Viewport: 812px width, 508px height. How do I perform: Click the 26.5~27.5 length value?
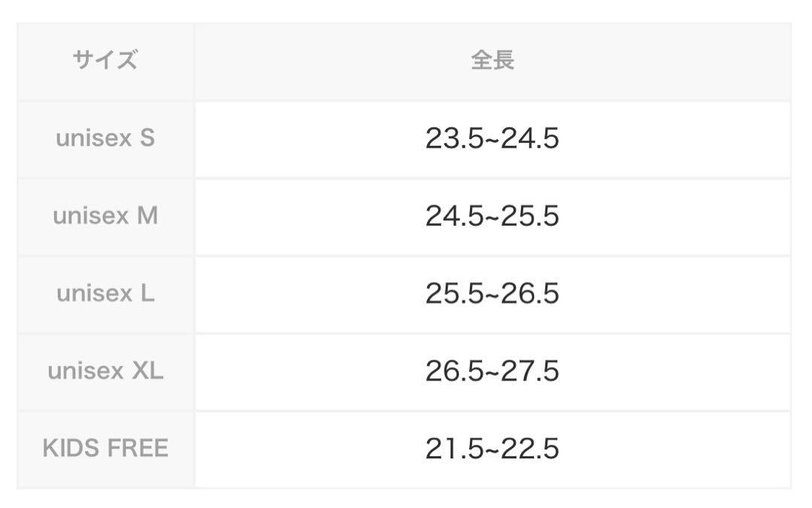coord(492,370)
